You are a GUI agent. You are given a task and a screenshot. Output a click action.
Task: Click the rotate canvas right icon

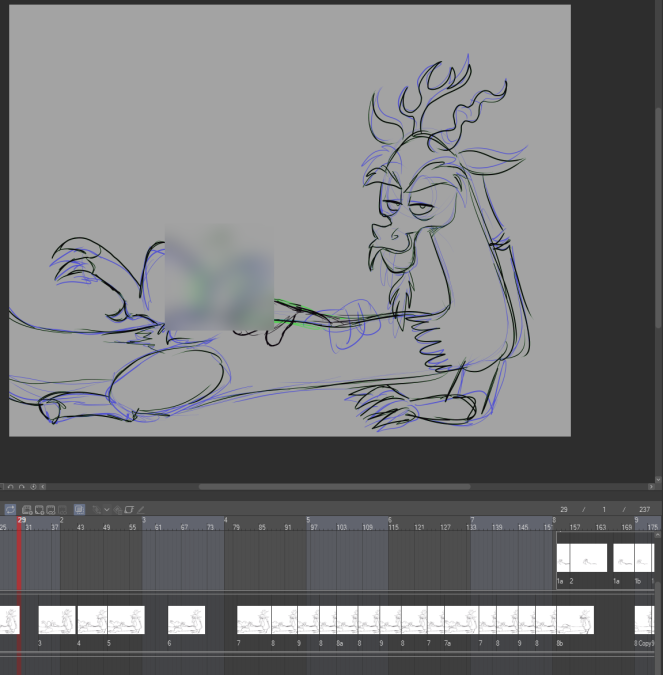22,487
